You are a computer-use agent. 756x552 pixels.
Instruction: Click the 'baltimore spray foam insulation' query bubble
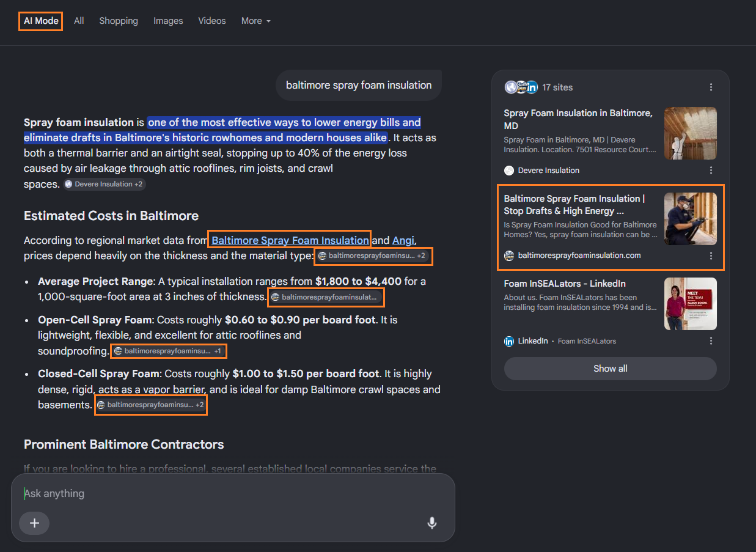(359, 85)
